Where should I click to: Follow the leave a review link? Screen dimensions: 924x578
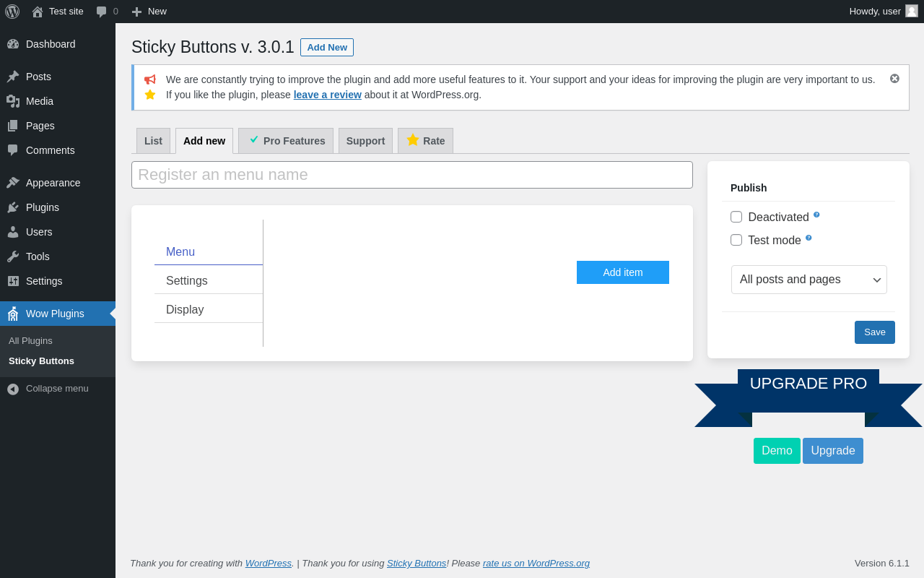tap(328, 95)
